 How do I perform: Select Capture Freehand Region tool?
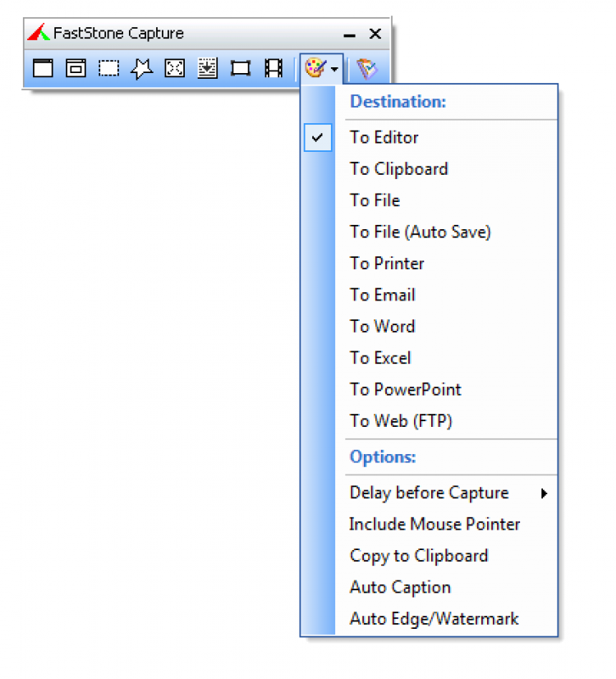pos(141,68)
